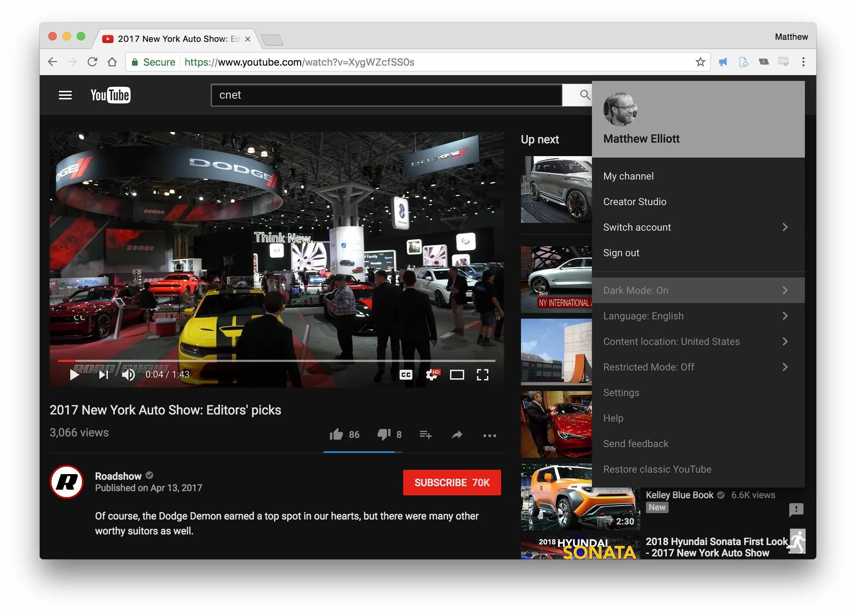Open the player quality settings gear
Image resolution: width=856 pixels, height=616 pixels.
432,374
